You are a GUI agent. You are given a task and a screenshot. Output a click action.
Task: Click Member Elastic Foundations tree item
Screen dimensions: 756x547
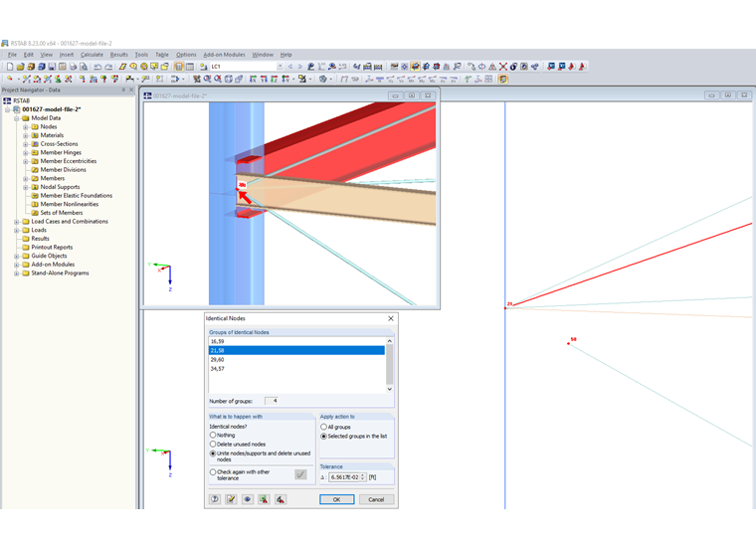[77, 196]
